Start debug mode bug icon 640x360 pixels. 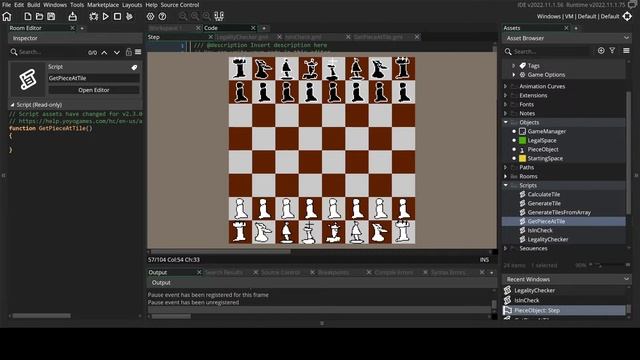click(93, 16)
